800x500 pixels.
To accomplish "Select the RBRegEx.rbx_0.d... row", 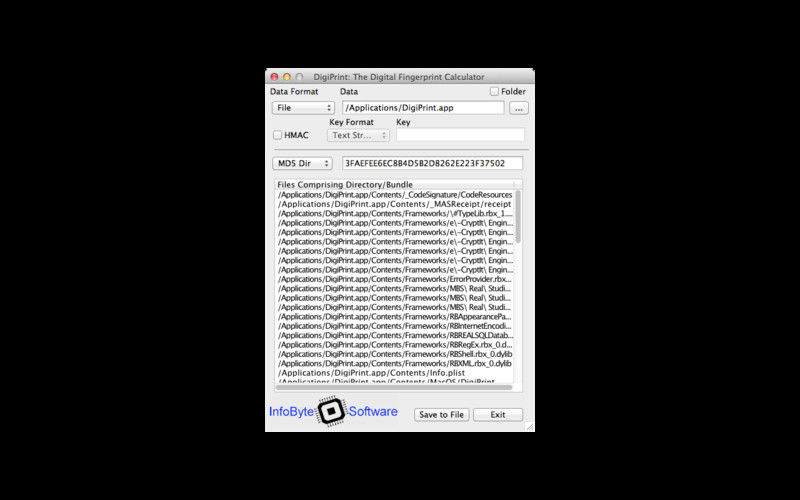I will (x=395, y=345).
